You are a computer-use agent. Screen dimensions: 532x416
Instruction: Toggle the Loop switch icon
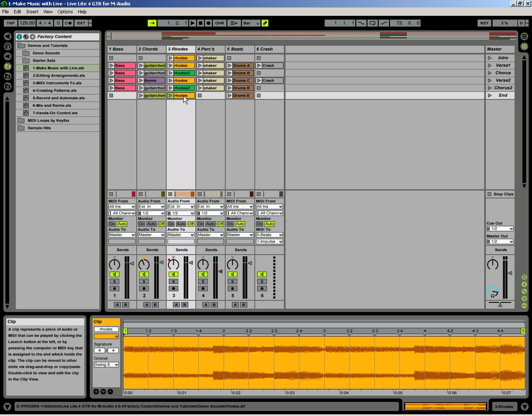372,23
